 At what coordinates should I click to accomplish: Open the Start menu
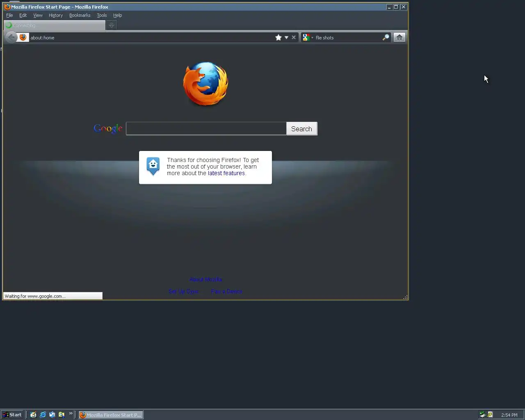point(12,415)
